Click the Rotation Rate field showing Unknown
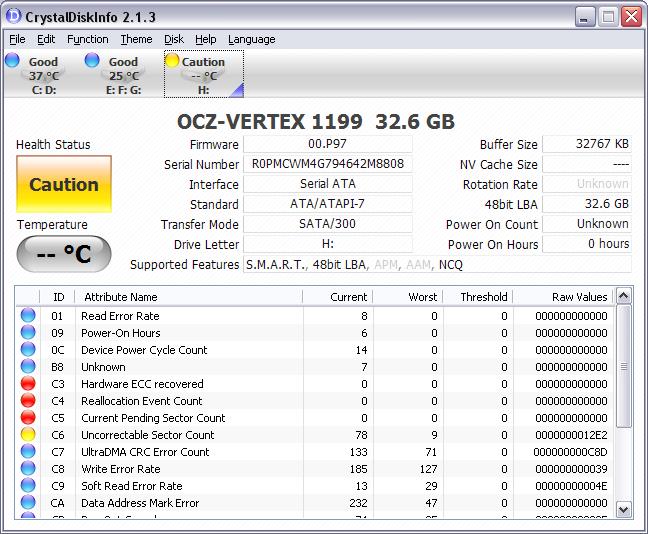Screen dimensions: 648x534 click(x=587, y=184)
